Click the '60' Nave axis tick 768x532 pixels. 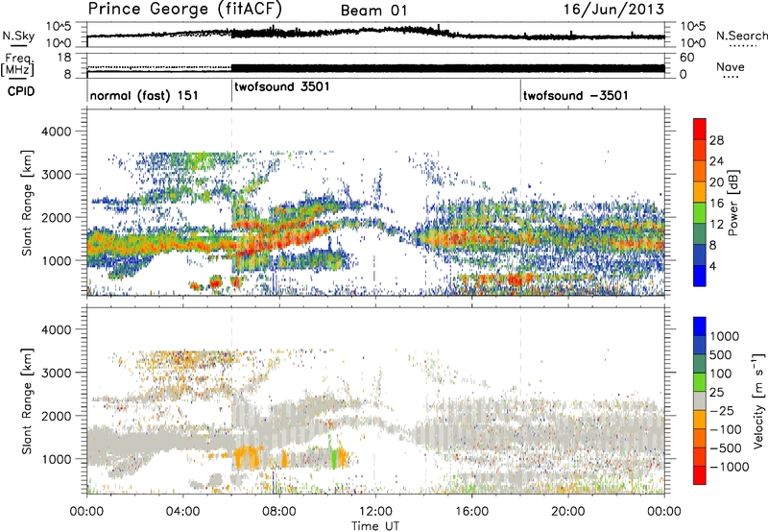coord(687,58)
